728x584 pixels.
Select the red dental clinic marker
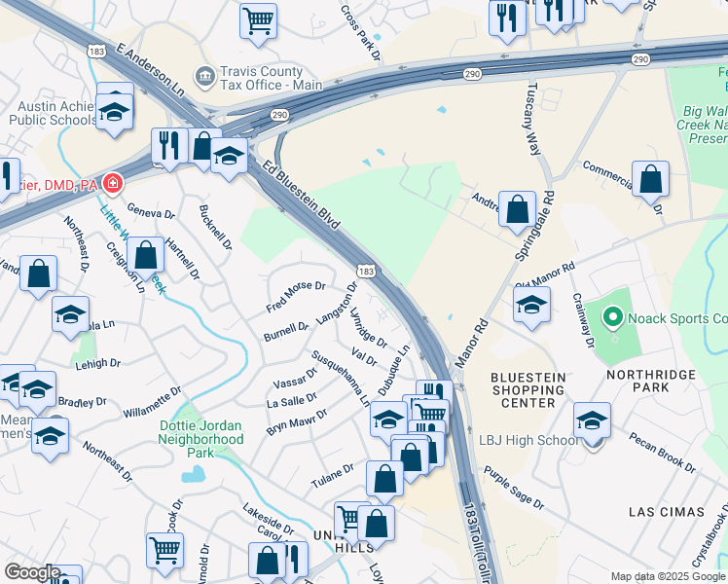click(x=113, y=183)
